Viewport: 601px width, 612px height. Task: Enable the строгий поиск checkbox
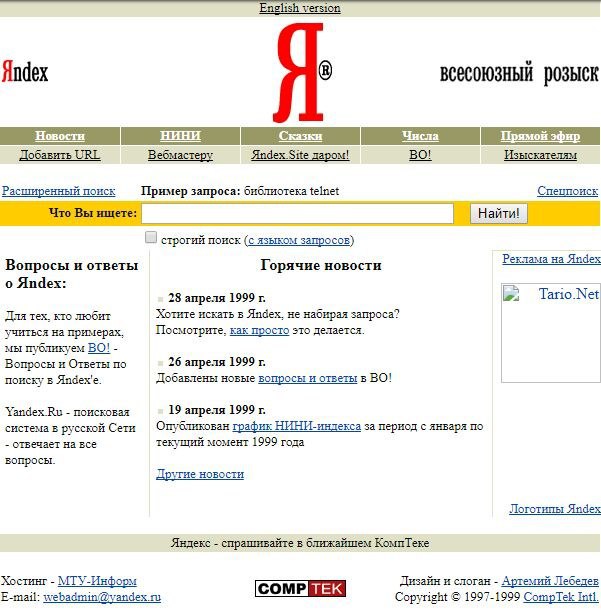(x=151, y=238)
